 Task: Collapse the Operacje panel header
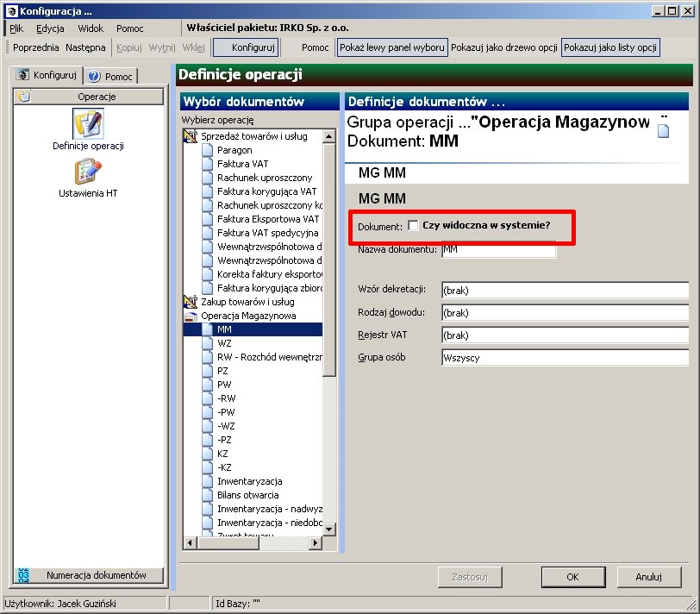[89, 97]
